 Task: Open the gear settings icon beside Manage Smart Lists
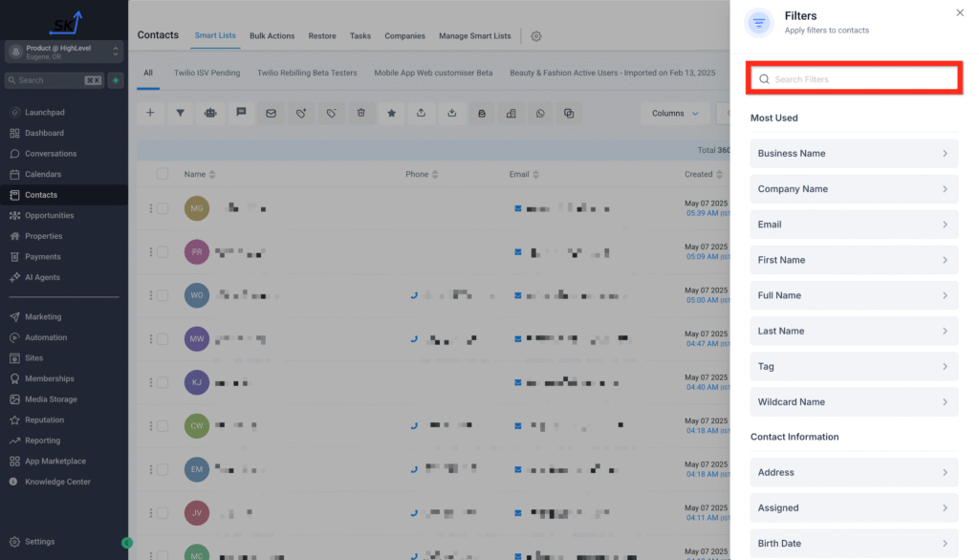(536, 36)
